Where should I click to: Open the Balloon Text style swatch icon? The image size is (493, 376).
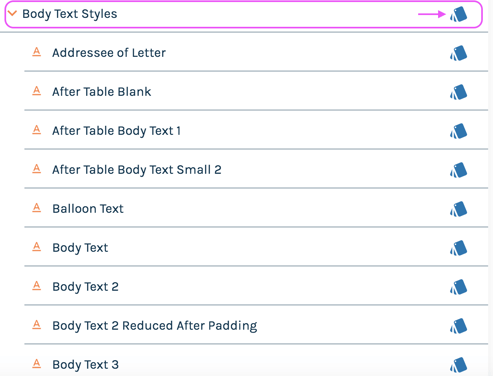(459, 209)
